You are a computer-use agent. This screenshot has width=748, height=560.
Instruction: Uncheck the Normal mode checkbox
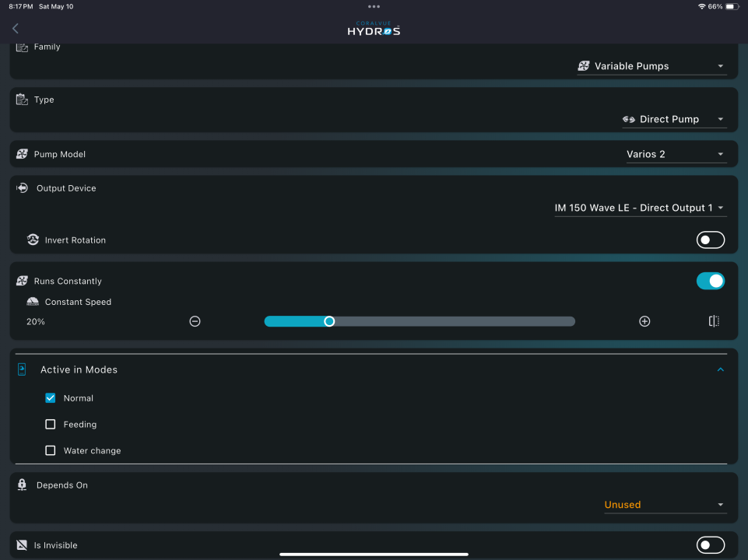coord(50,398)
